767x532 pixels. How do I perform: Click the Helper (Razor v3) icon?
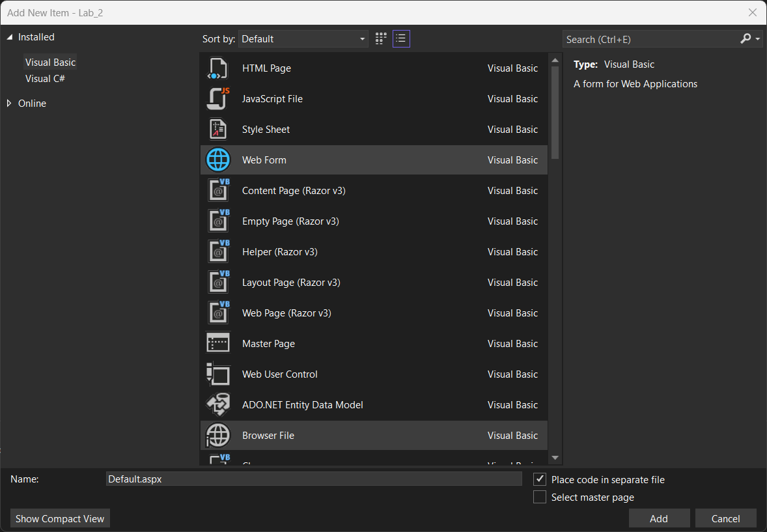pyautogui.click(x=218, y=251)
